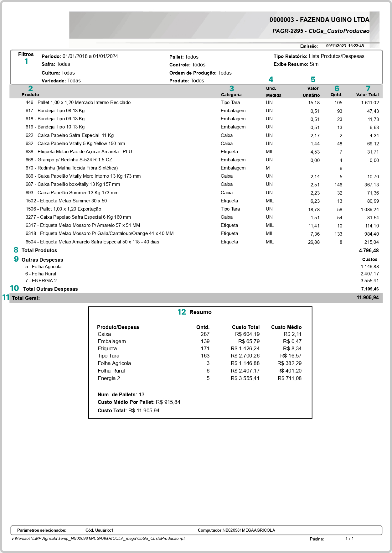
Task: Click 'Ordem de Produção: Todas' filter
Action: click(x=200, y=73)
